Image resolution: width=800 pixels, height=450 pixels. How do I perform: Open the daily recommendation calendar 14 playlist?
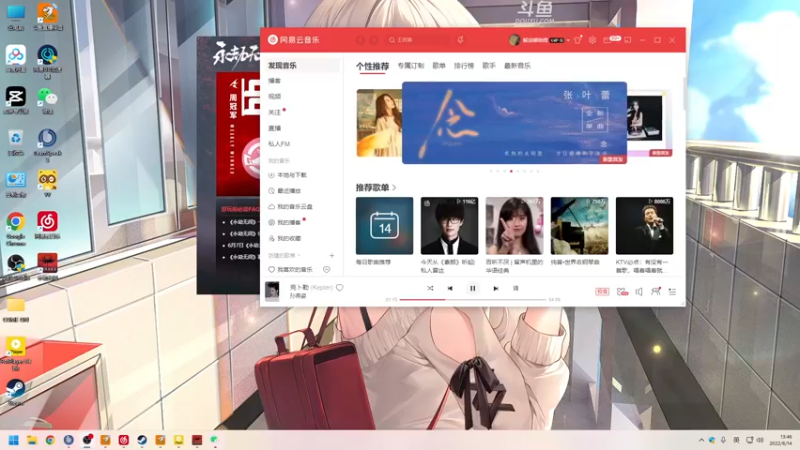pyautogui.click(x=384, y=226)
